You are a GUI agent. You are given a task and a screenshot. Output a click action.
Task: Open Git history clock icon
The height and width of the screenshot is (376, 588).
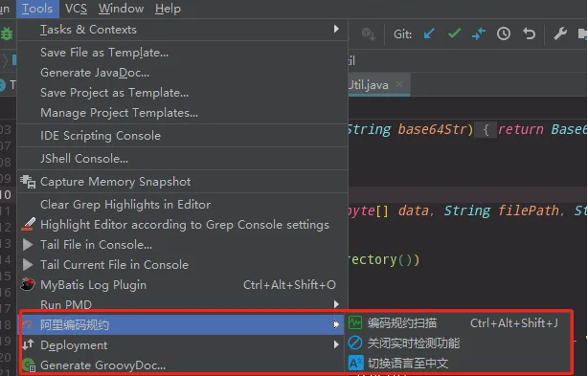coord(504,34)
